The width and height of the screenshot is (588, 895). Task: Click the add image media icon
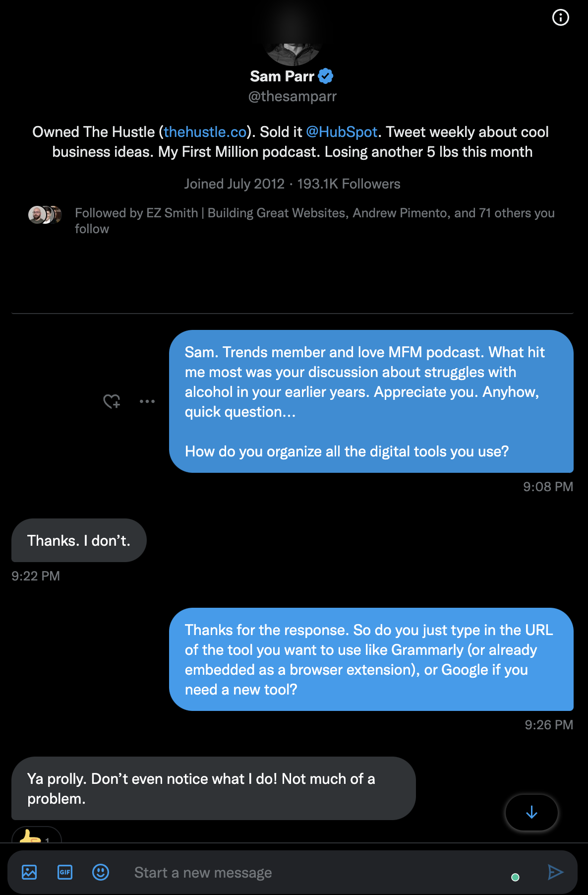(29, 872)
